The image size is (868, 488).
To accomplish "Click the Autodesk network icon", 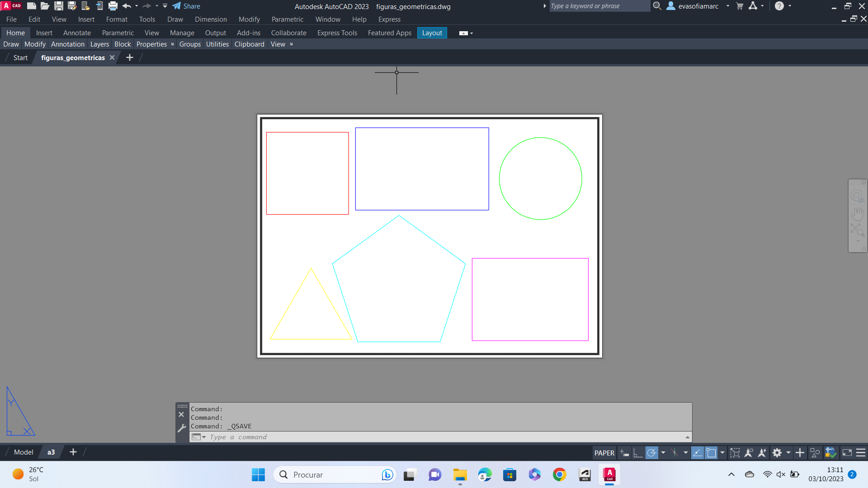I will click(x=753, y=6).
